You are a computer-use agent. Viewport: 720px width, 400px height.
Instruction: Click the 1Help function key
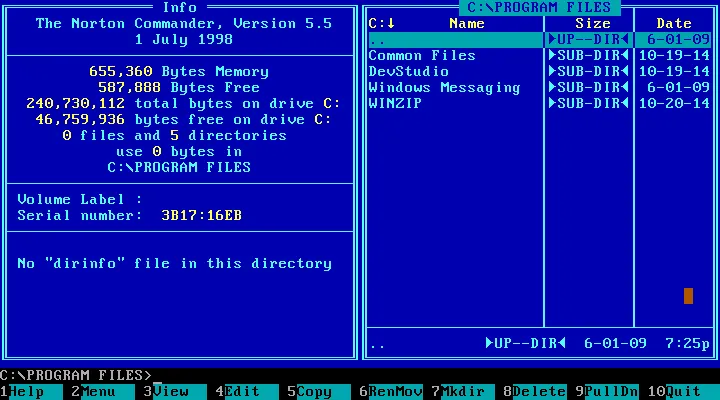pyautogui.click(x=31, y=392)
